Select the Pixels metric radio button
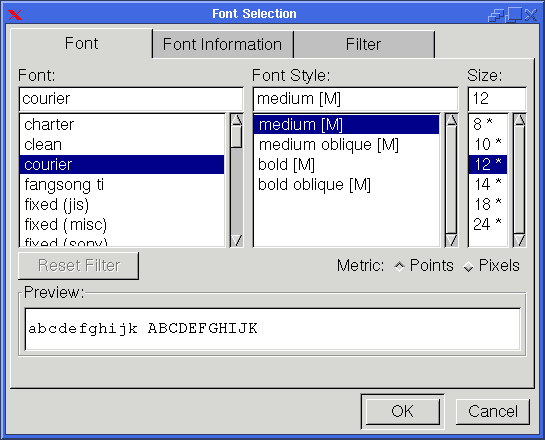 pos(469,266)
